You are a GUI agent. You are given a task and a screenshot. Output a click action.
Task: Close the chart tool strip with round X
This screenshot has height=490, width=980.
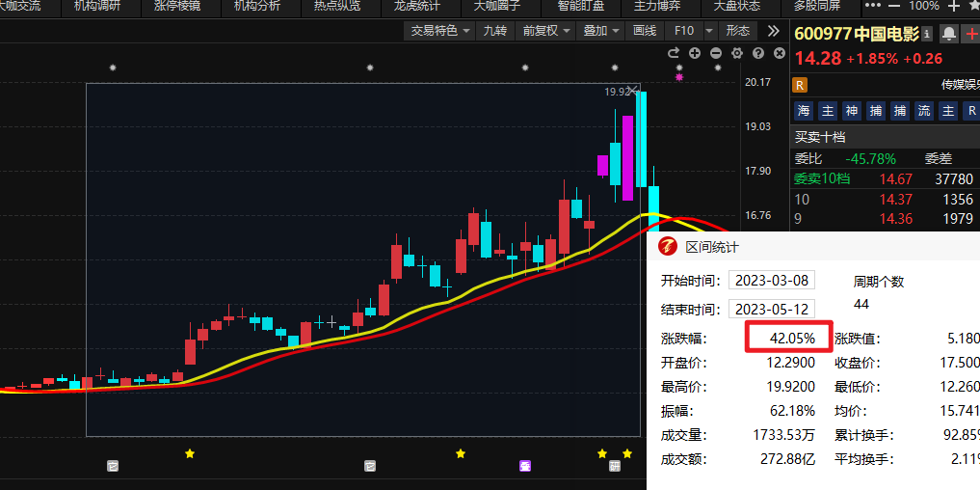click(x=779, y=53)
